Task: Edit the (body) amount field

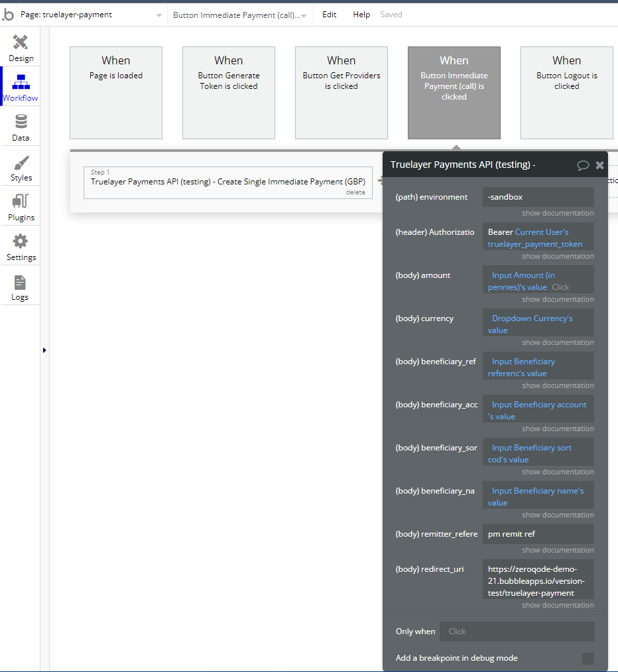Action: coord(538,279)
